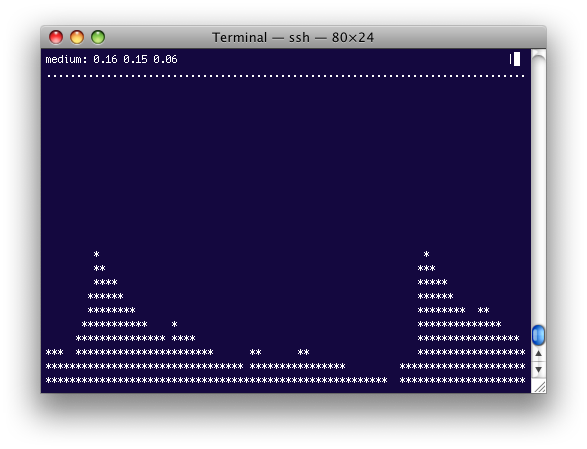The height and width of the screenshot is (449, 587).
Task: Click the asterisk at the left peak top
Action: pos(97,254)
